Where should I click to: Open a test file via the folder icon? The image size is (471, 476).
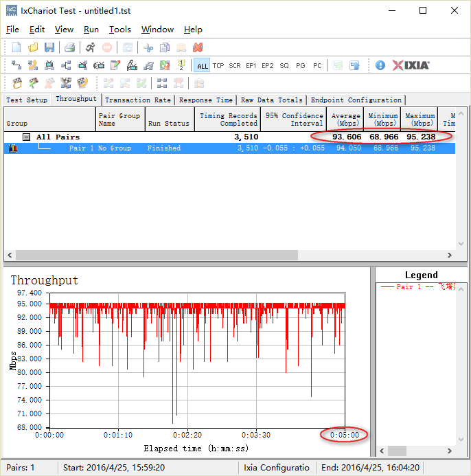pyautogui.click(x=33, y=47)
